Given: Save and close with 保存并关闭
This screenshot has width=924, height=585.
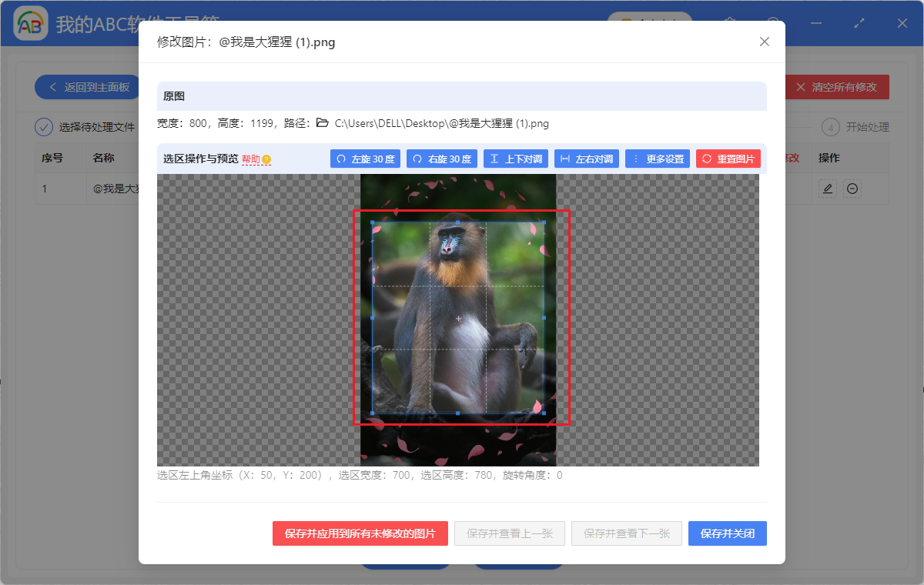Looking at the screenshot, I should [727, 533].
